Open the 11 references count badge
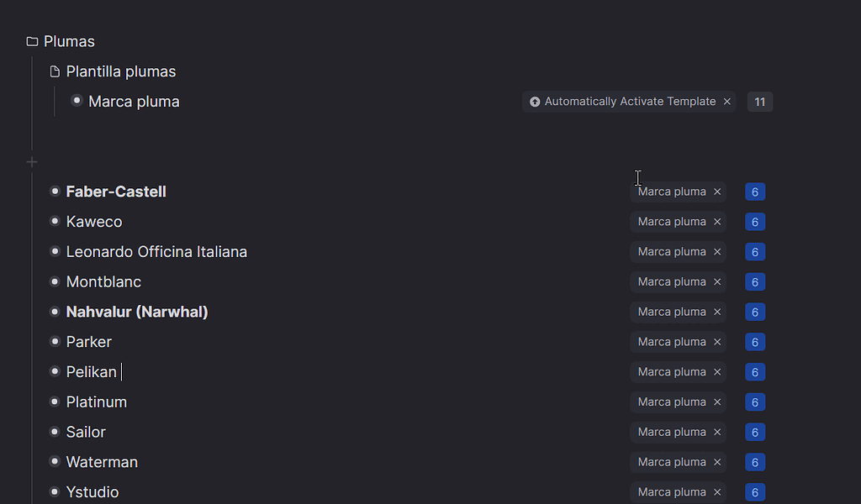 (x=759, y=102)
